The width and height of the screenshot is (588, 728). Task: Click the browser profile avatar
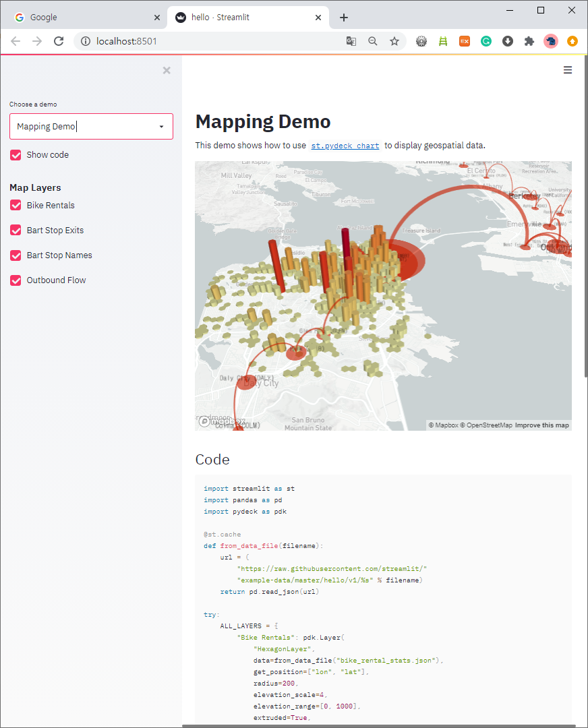[x=551, y=41]
